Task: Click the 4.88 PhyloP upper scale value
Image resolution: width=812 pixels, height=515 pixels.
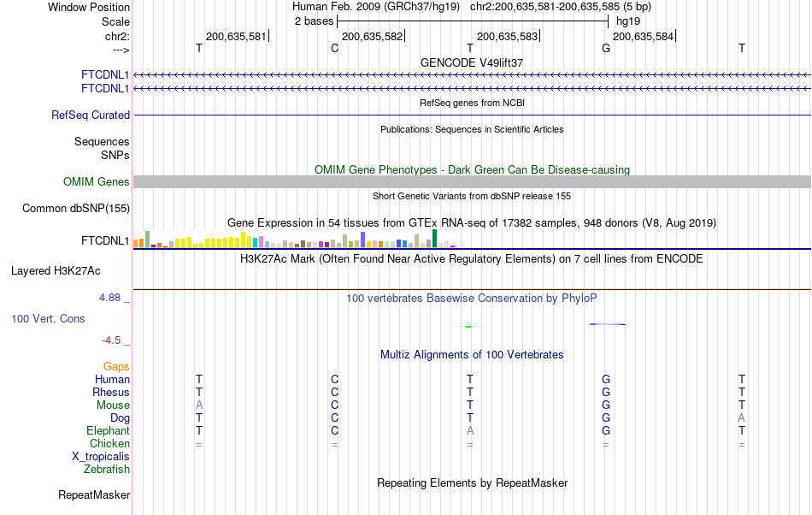Action: pyautogui.click(x=109, y=298)
